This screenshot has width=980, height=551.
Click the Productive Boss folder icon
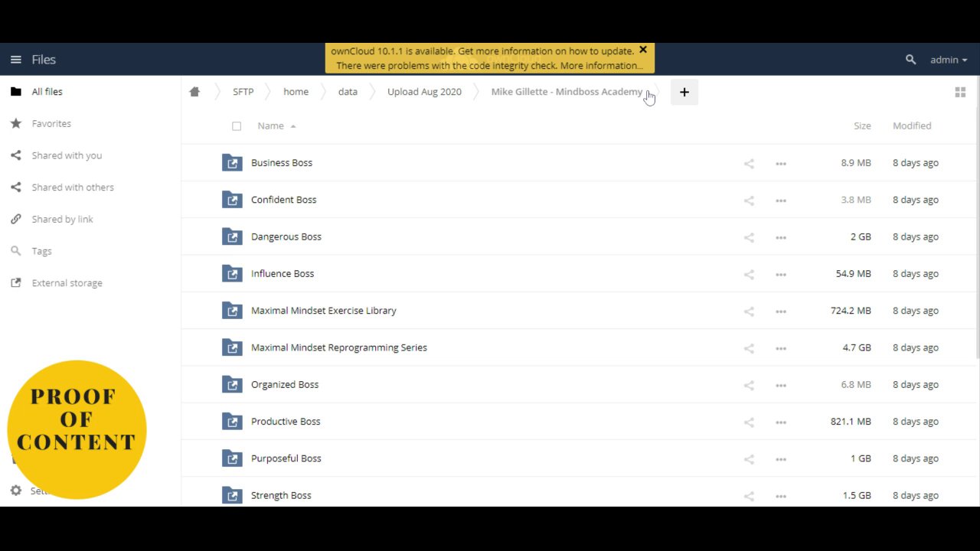(232, 422)
